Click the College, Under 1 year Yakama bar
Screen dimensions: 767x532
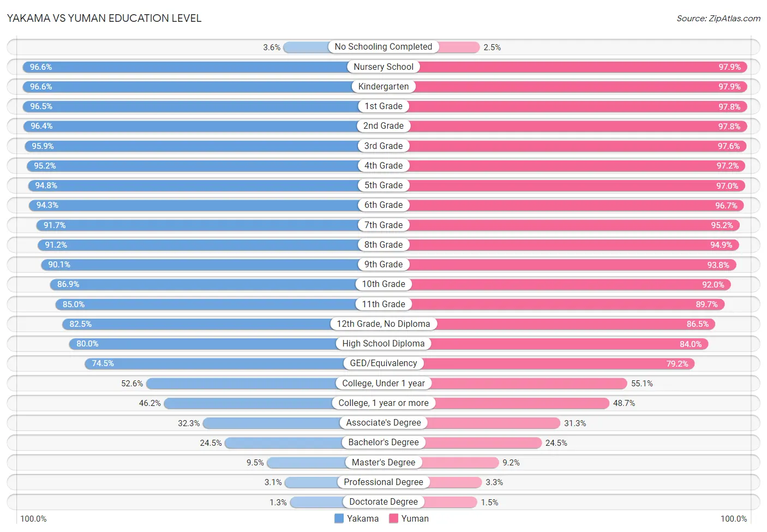[x=265, y=384]
